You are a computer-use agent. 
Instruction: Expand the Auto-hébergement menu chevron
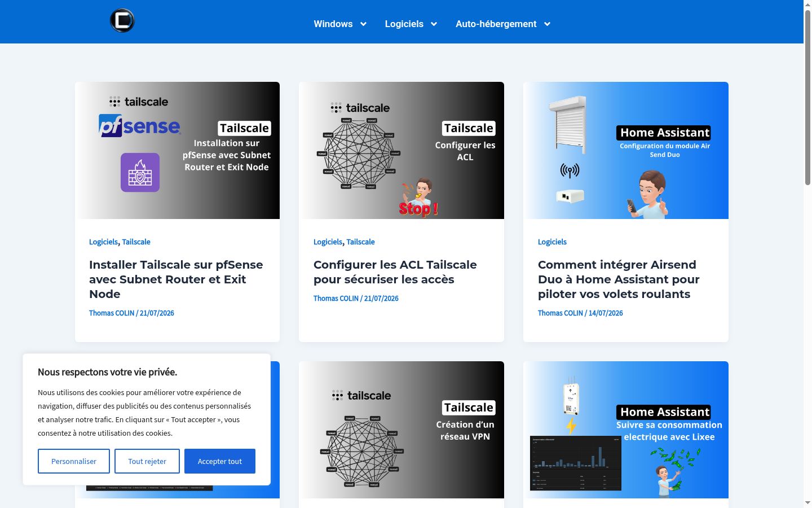pos(547,24)
